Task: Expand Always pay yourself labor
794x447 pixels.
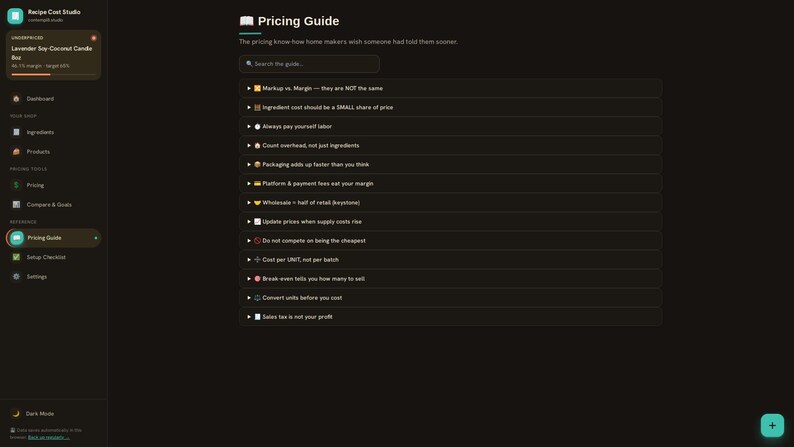Action: click(450, 127)
